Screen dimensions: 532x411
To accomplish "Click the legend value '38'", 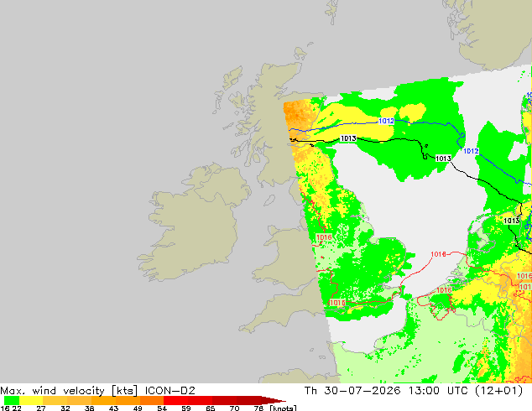I will 89,408.
